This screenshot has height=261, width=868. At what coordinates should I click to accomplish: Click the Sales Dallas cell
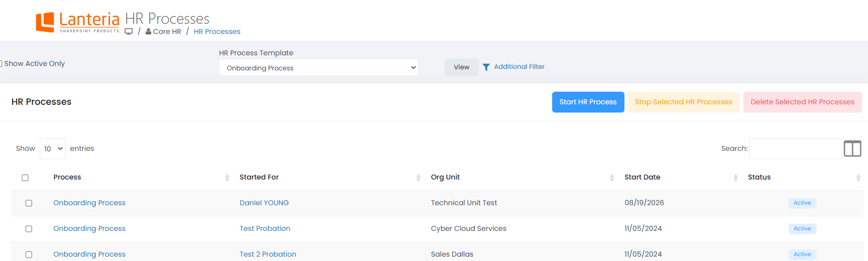point(452,254)
